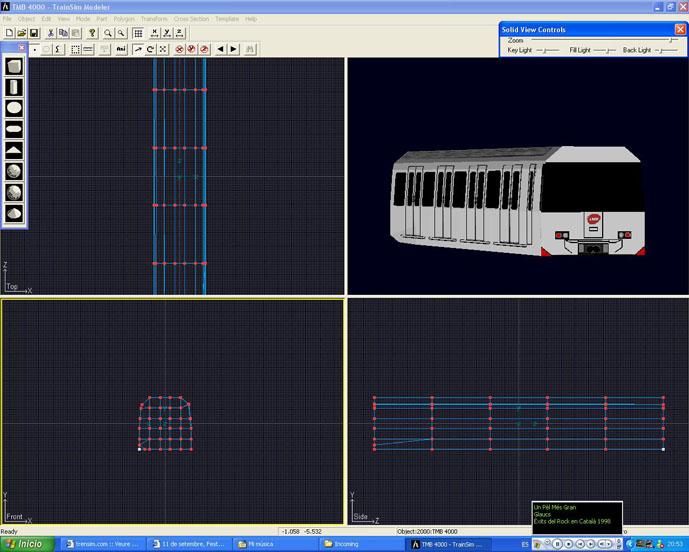Click the Help question mark icon
This screenshot has width=689, height=552.
pyautogui.click(x=92, y=33)
